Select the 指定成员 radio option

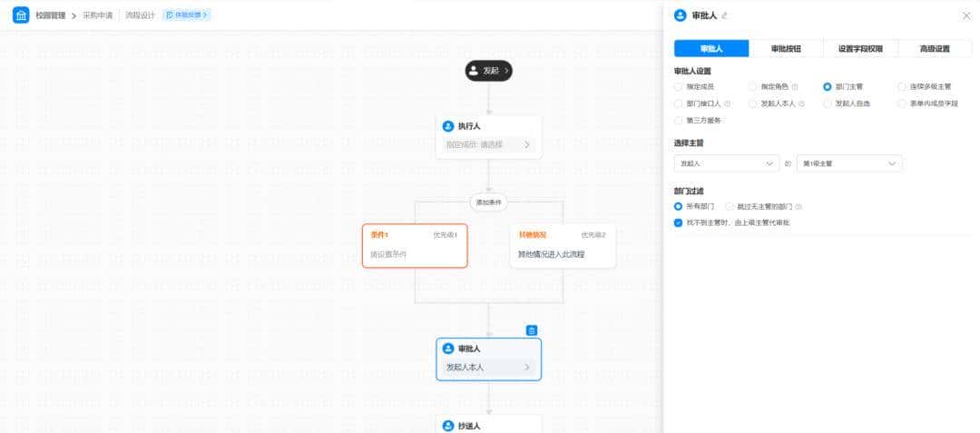678,87
